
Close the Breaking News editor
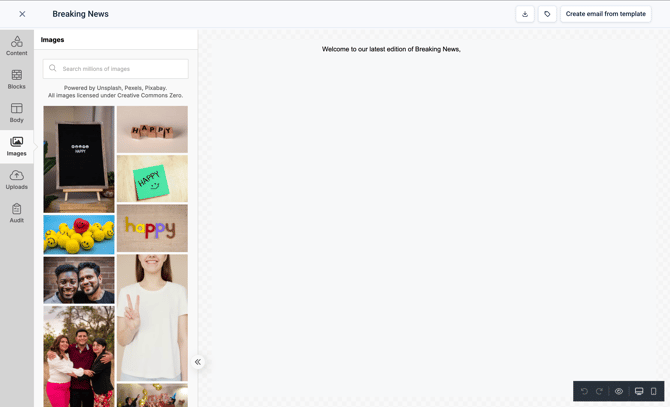[22, 14]
